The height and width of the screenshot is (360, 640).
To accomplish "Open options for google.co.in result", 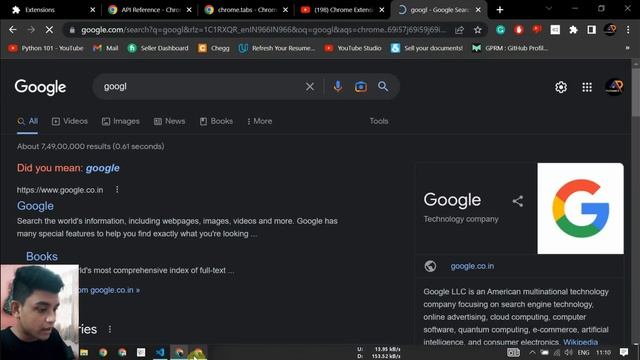I will [x=117, y=189].
